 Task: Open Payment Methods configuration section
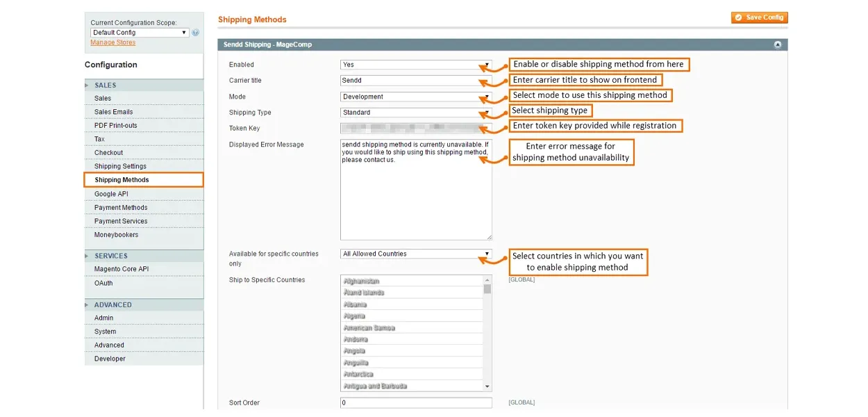pyautogui.click(x=121, y=208)
